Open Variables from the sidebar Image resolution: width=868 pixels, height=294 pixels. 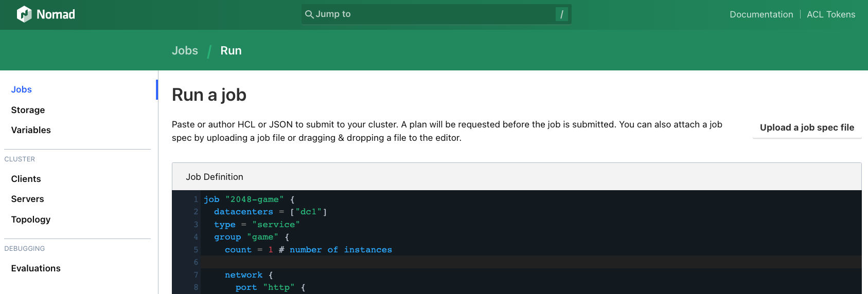[x=31, y=130]
